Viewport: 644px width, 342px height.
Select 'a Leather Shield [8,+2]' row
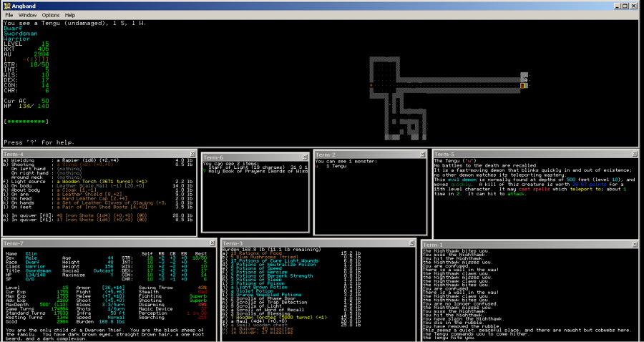[x=98, y=194]
